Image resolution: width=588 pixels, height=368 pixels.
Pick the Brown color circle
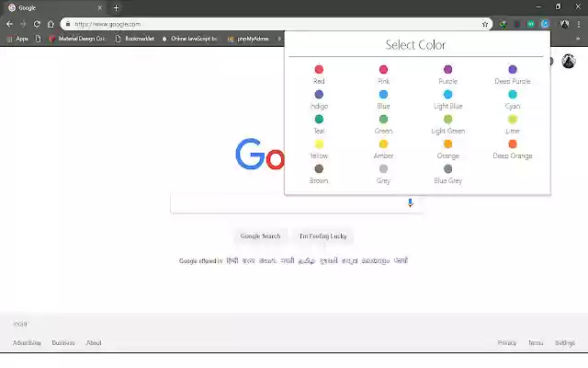319,168
